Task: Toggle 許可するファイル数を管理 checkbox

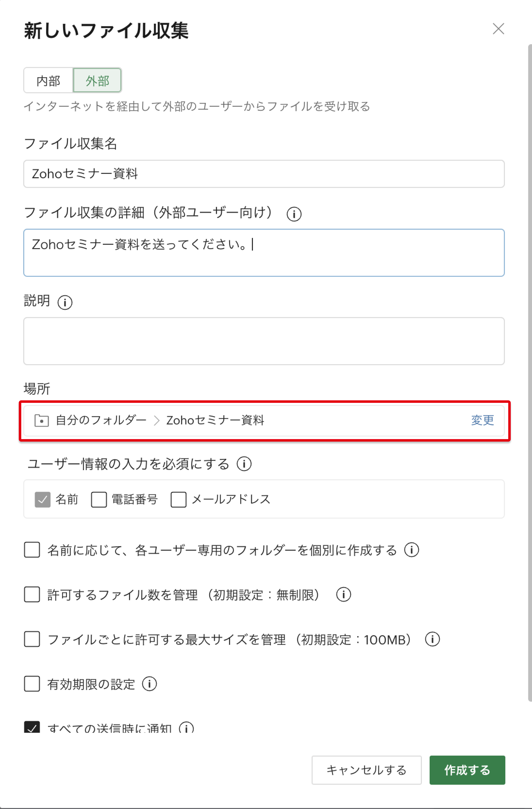Action: pyautogui.click(x=32, y=594)
